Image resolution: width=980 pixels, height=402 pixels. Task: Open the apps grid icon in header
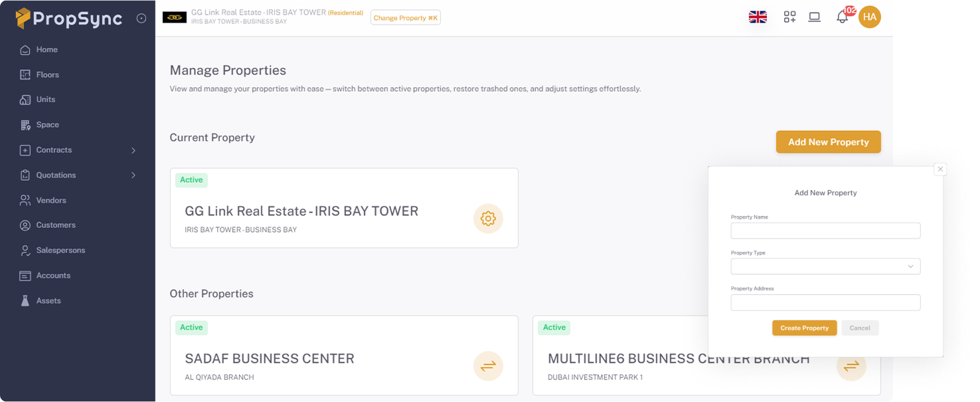point(789,17)
